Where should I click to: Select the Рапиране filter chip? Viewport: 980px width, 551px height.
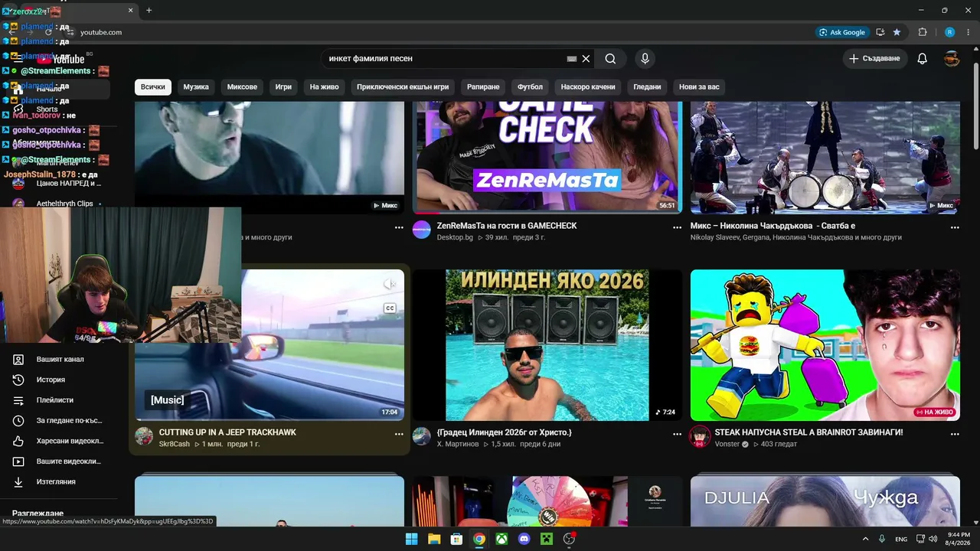(483, 87)
